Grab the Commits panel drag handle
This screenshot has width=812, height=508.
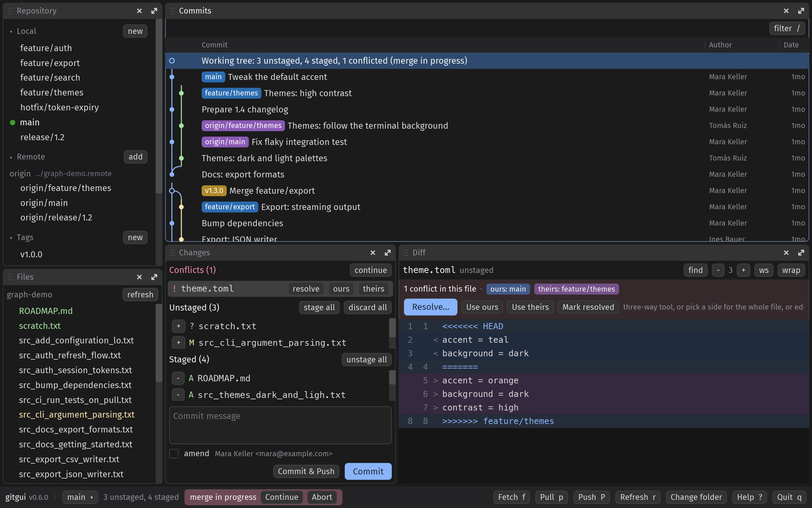click(173, 11)
